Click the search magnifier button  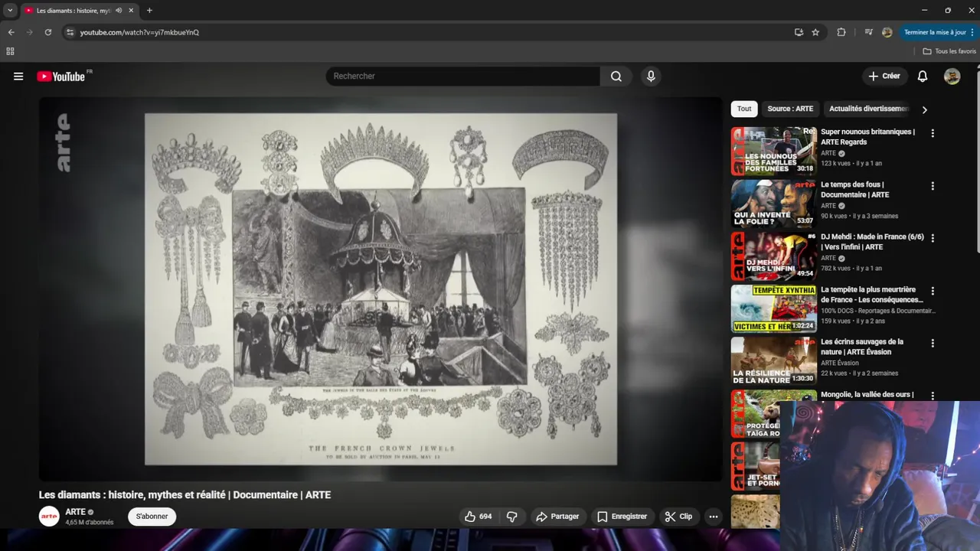616,76
